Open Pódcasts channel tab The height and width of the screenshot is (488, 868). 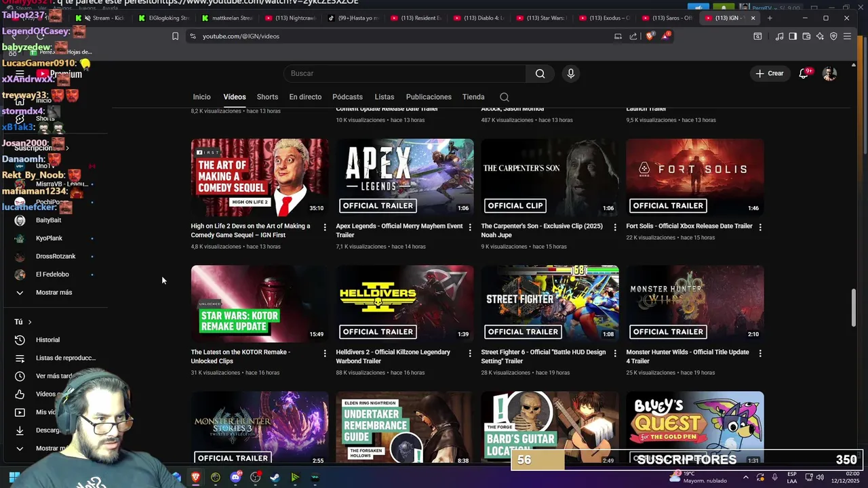(347, 97)
